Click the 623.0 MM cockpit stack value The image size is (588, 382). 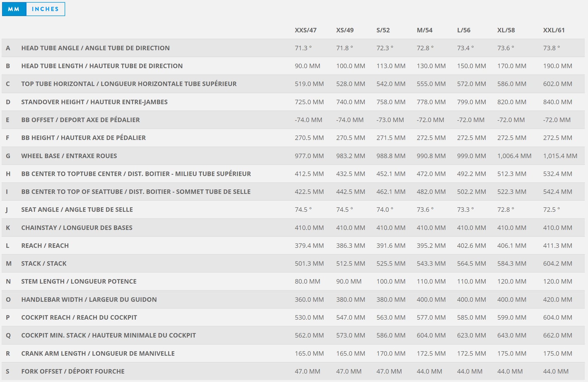(x=471, y=335)
